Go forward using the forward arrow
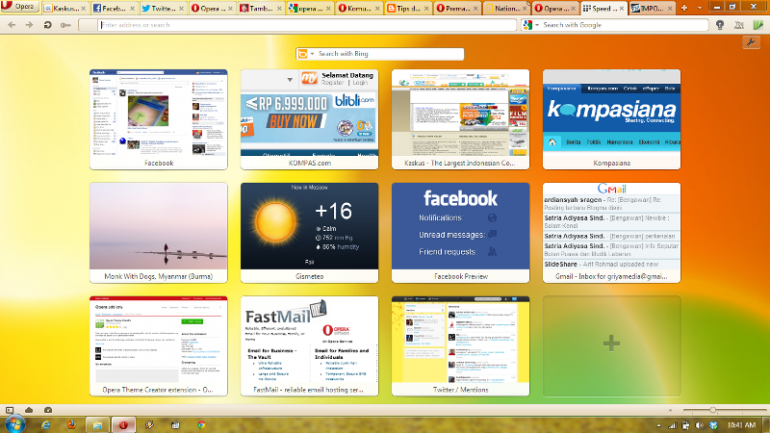This screenshot has height=433, width=770. coord(29,25)
